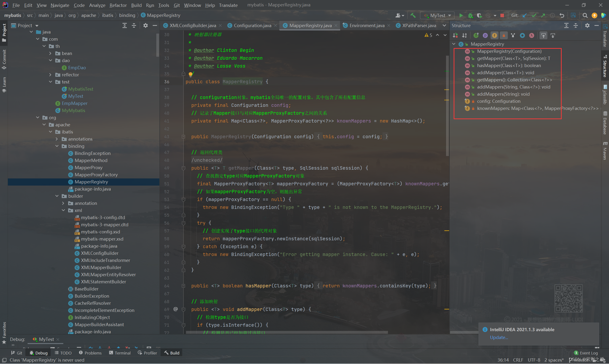Hide the Project tool window
Viewport: 609px width, 364px height.
pos(155,25)
